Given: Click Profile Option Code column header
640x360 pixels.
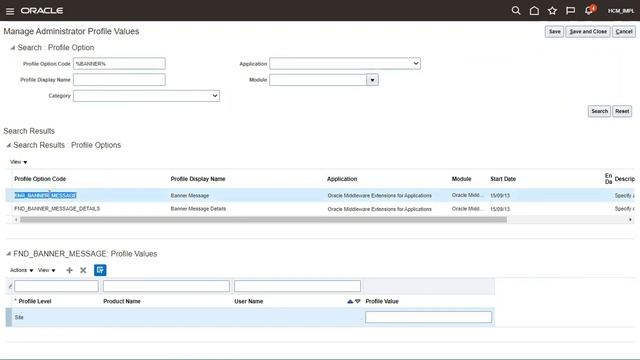Looking at the screenshot, I should coord(40,179).
